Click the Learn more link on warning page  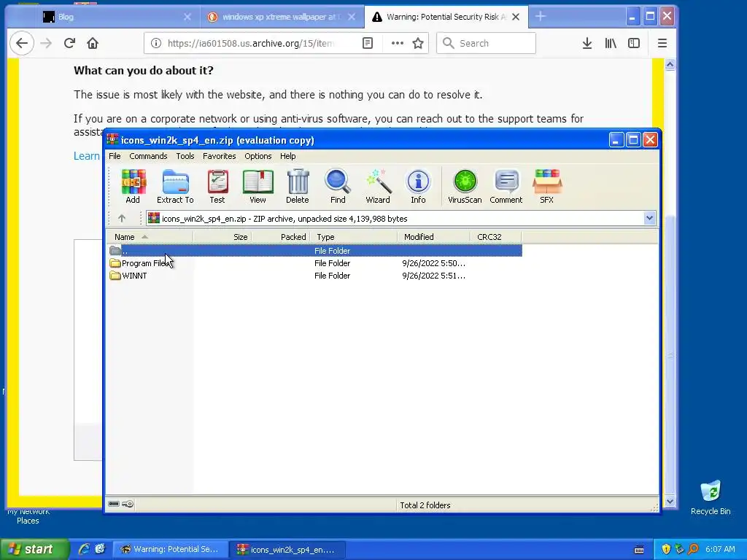[x=87, y=156]
